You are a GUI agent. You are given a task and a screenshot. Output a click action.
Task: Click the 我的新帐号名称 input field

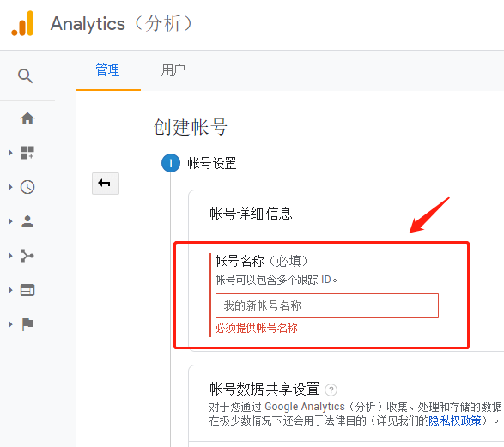pyautogui.click(x=327, y=305)
